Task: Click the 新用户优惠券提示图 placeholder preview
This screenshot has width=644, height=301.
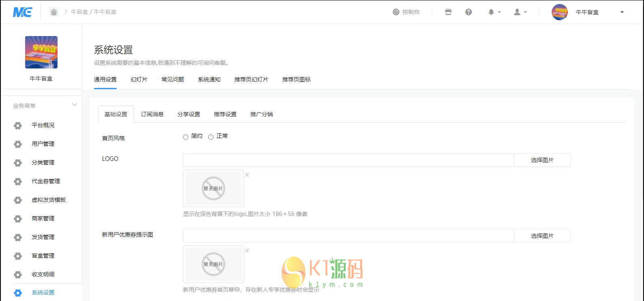Action: tap(213, 264)
